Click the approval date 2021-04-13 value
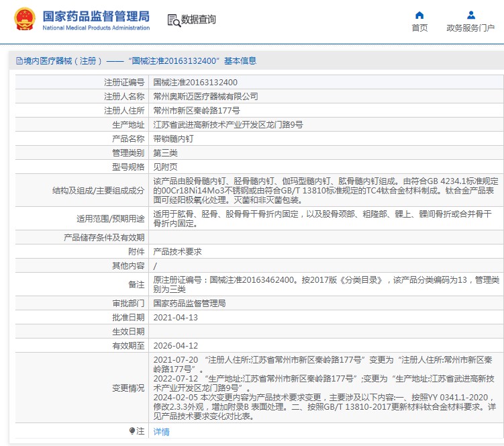This screenshot has width=504, height=446. click(176, 318)
